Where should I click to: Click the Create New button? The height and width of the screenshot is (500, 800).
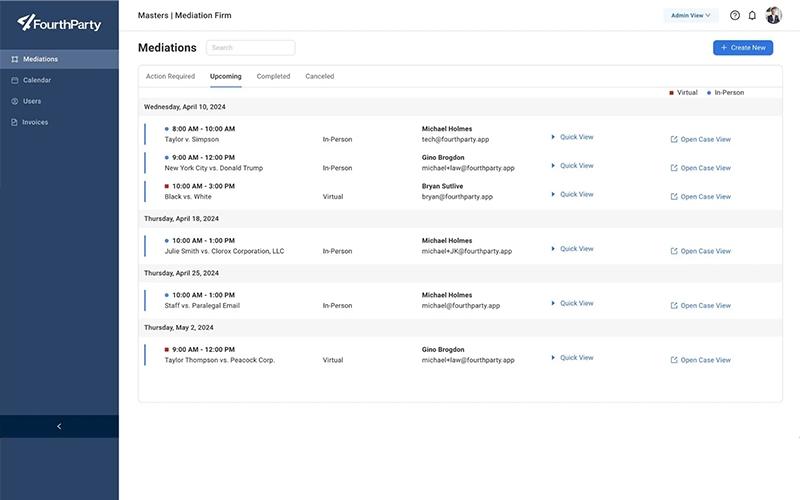coord(743,47)
